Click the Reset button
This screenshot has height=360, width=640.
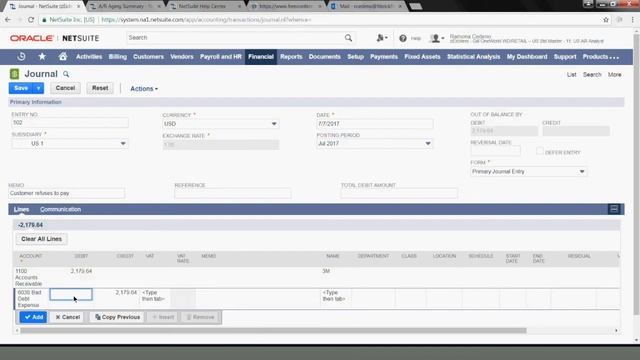coord(100,88)
